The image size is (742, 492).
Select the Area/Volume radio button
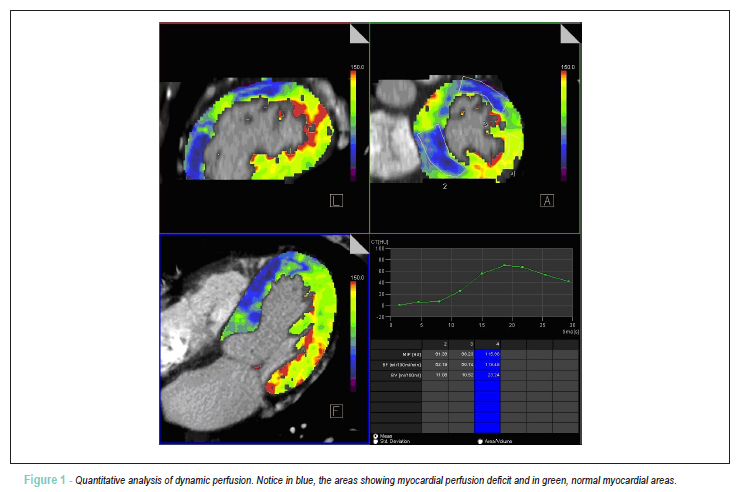[480, 441]
